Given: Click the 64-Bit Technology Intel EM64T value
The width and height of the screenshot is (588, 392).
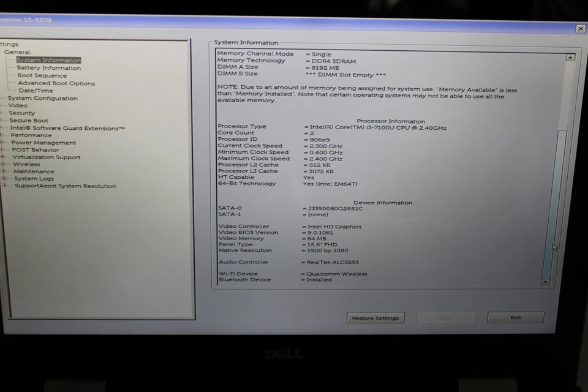Looking at the screenshot, I should (330, 184).
